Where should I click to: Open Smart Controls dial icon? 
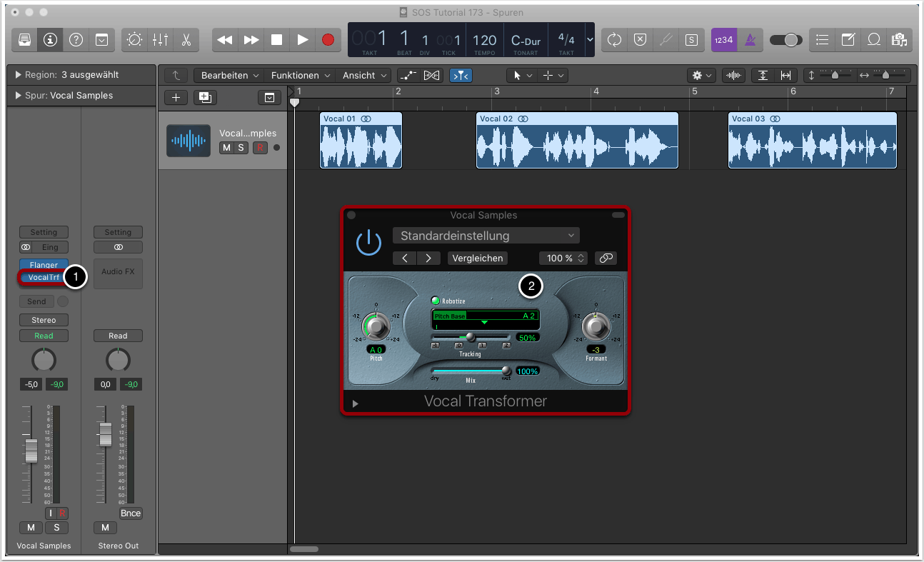[134, 40]
